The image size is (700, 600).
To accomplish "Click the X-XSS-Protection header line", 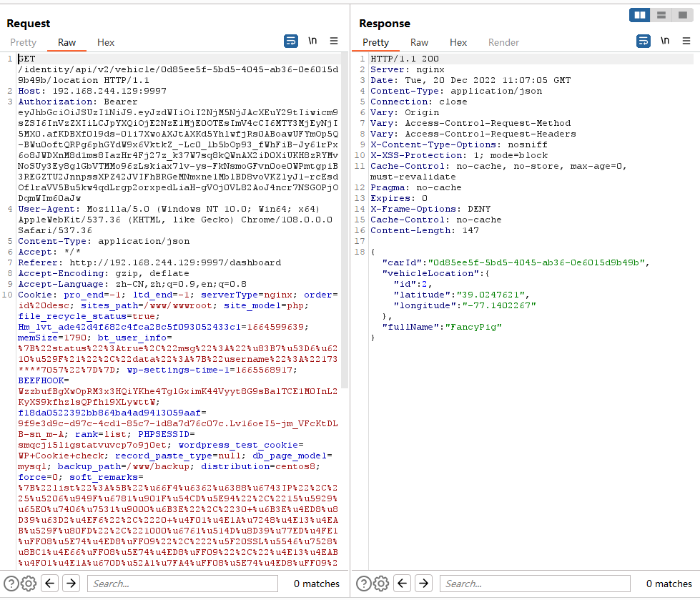I will 459,155.
